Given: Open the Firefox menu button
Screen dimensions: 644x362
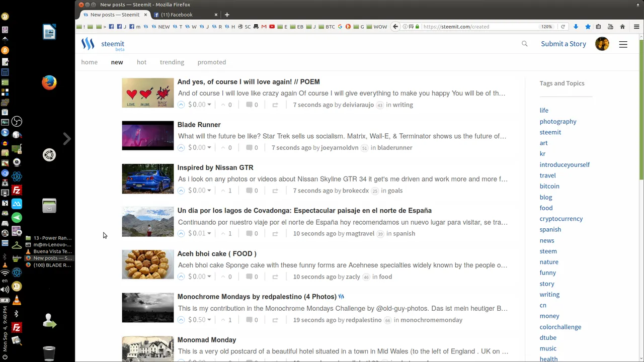Looking at the screenshot, I should [x=636, y=27].
